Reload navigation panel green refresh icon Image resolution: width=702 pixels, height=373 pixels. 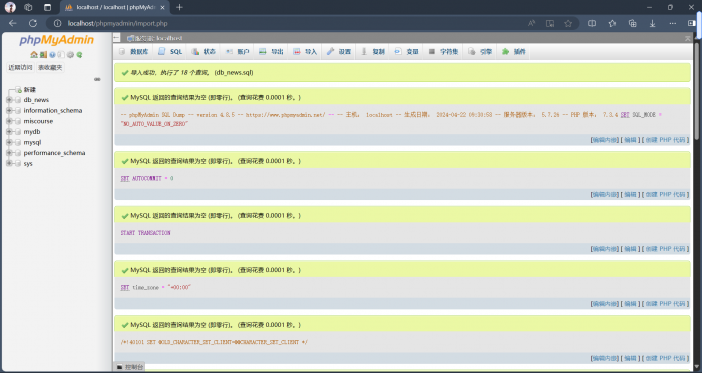pyautogui.click(x=79, y=55)
